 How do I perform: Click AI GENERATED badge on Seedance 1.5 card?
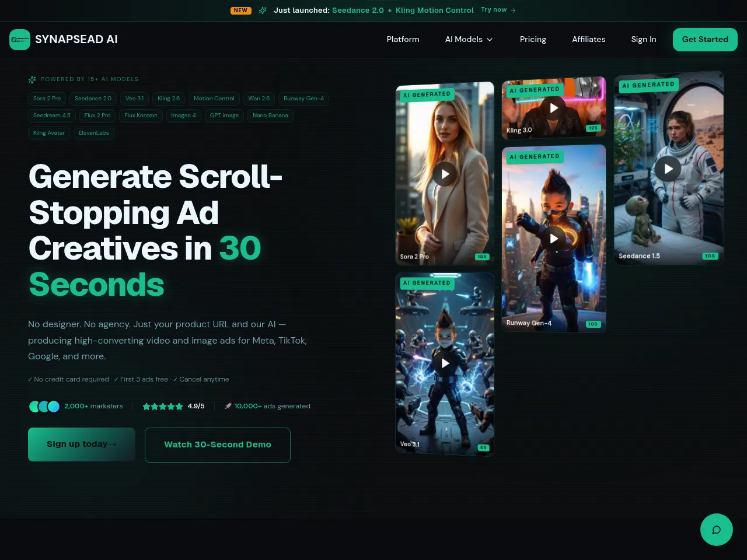tap(648, 85)
